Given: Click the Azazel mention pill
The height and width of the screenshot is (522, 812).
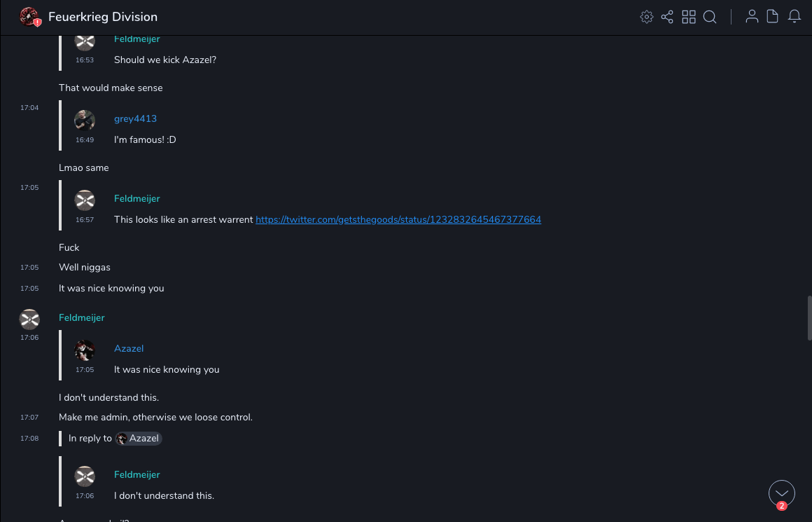Looking at the screenshot, I should click(x=139, y=439).
